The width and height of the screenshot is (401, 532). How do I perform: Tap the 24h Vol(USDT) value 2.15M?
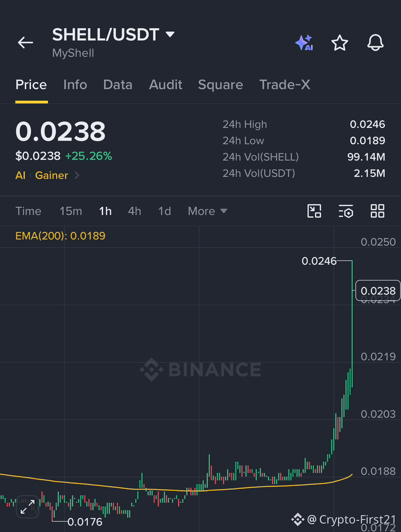click(370, 173)
